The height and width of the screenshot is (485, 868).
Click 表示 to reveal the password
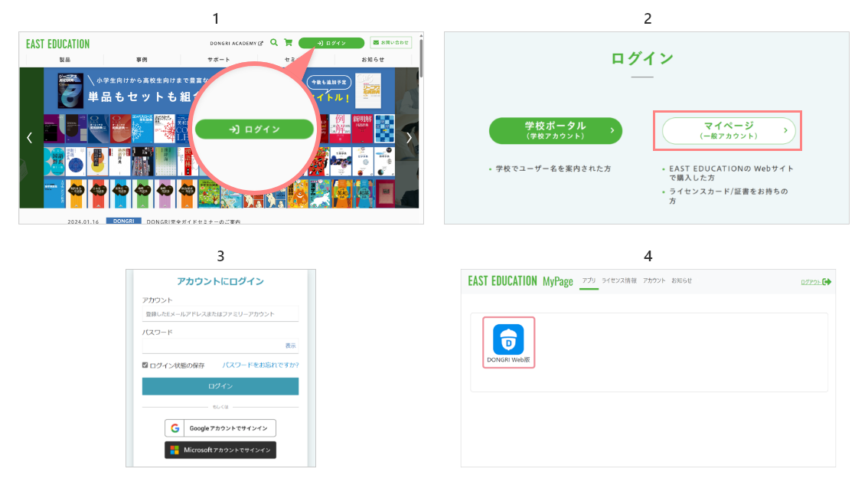point(291,346)
